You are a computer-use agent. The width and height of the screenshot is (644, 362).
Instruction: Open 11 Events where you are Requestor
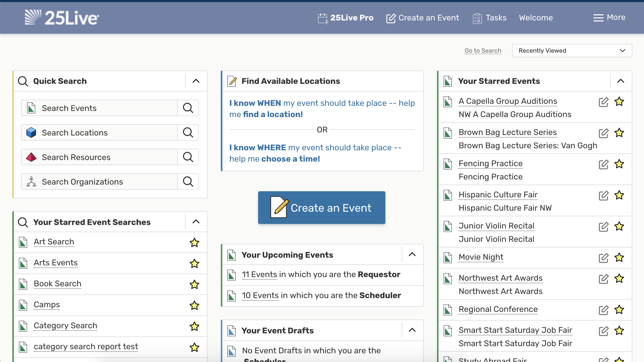(x=259, y=275)
